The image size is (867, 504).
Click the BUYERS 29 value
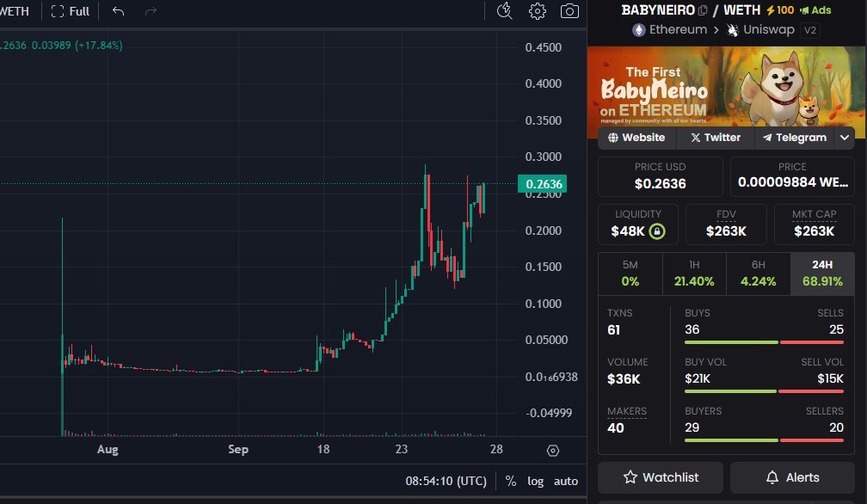(x=692, y=427)
